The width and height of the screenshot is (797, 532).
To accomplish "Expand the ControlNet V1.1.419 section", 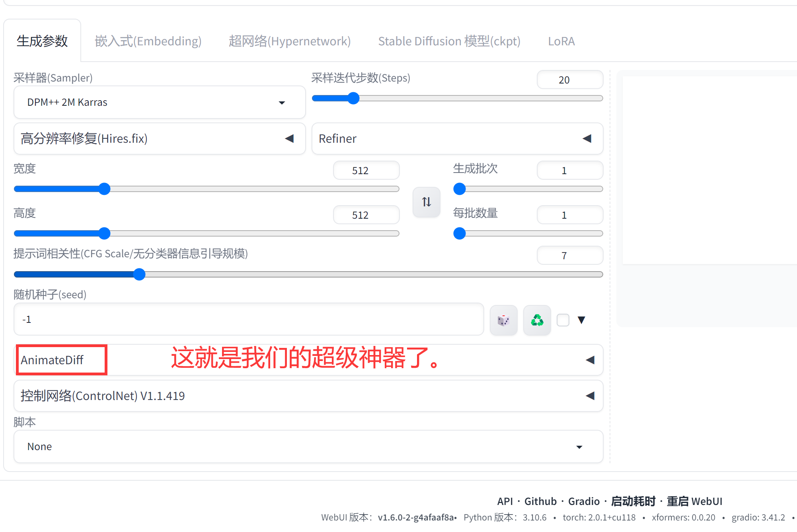I will click(590, 396).
